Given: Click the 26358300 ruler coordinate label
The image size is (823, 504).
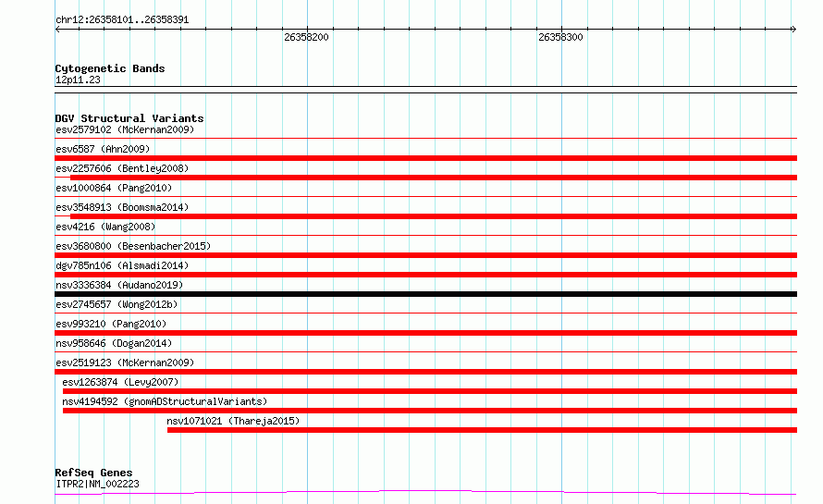Looking at the screenshot, I should click(x=560, y=37).
